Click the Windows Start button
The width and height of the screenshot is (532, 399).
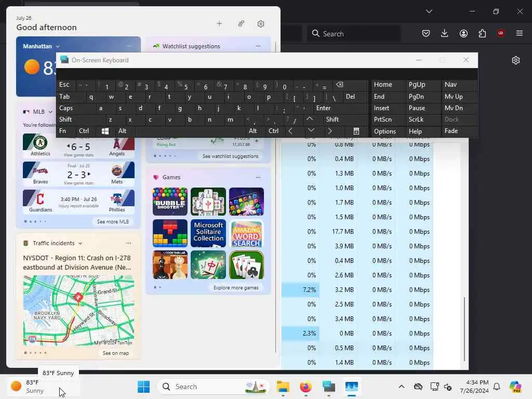click(x=143, y=387)
